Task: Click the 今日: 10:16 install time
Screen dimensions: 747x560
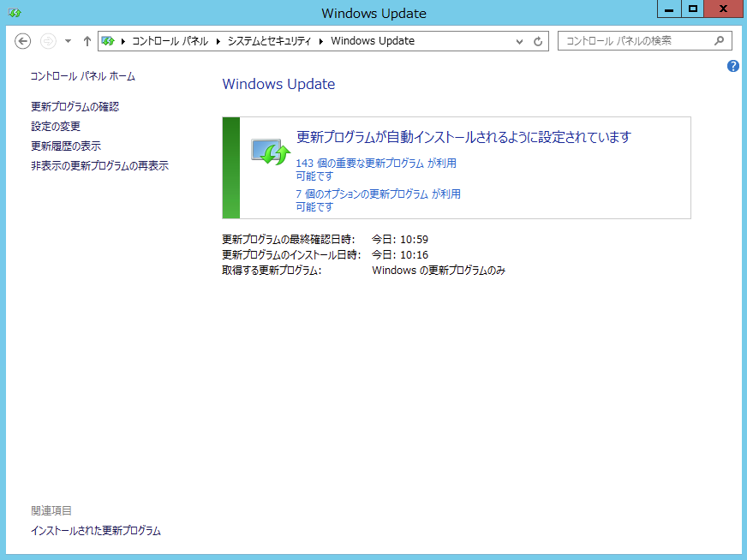Action: point(400,255)
